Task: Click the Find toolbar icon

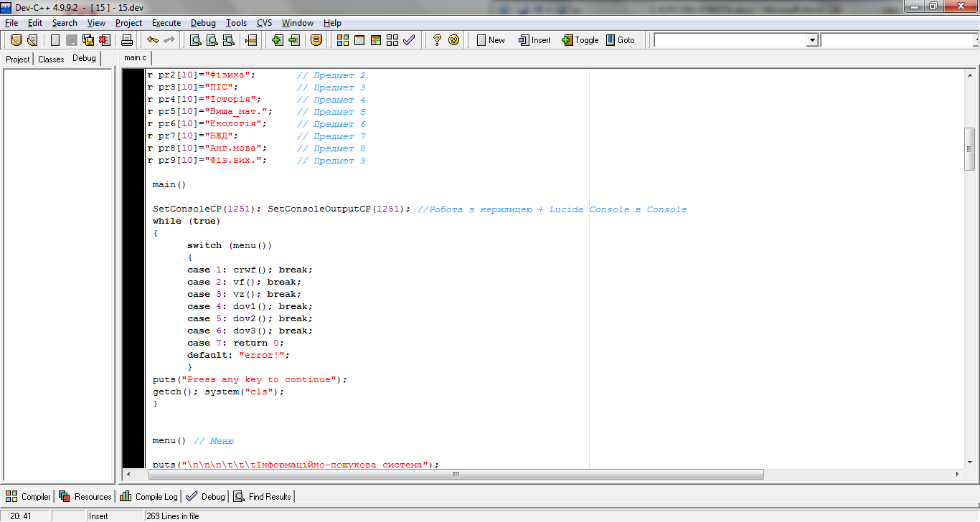Action: click(x=195, y=40)
